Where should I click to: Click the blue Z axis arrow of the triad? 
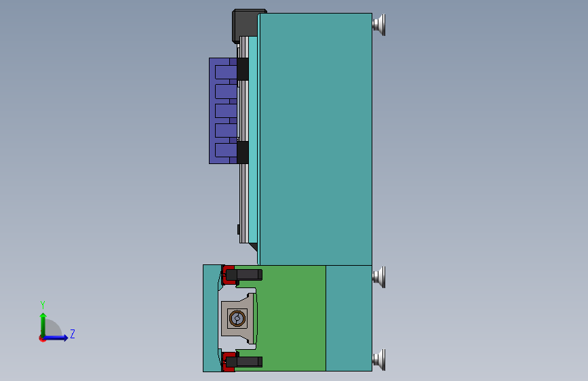[x=56, y=338]
